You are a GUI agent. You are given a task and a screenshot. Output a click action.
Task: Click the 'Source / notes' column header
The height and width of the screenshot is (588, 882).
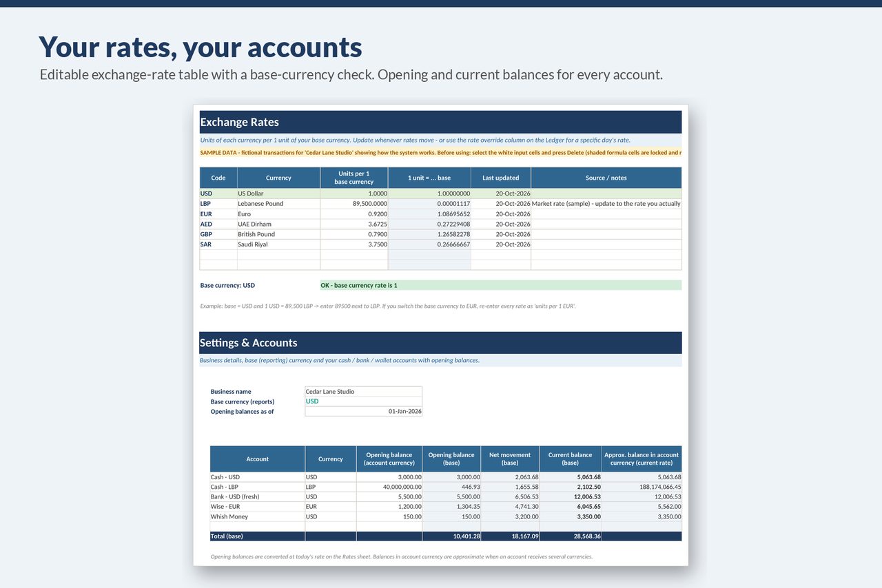[x=606, y=178]
